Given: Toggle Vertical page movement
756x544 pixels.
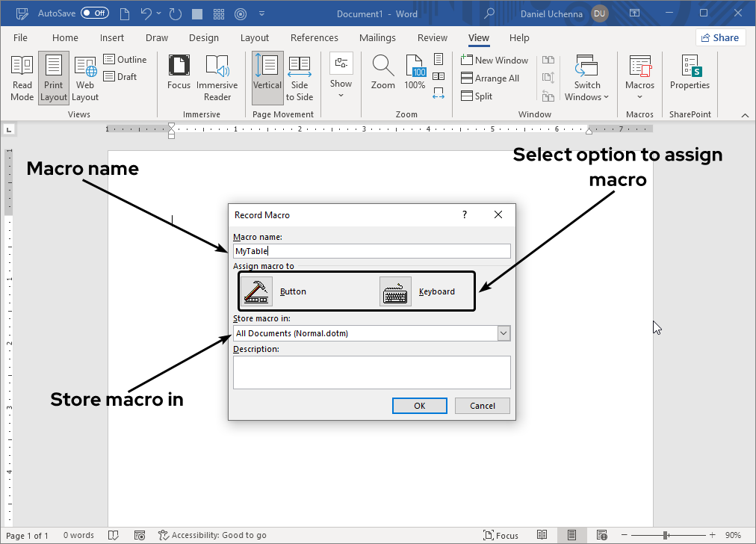Looking at the screenshot, I should (x=267, y=77).
